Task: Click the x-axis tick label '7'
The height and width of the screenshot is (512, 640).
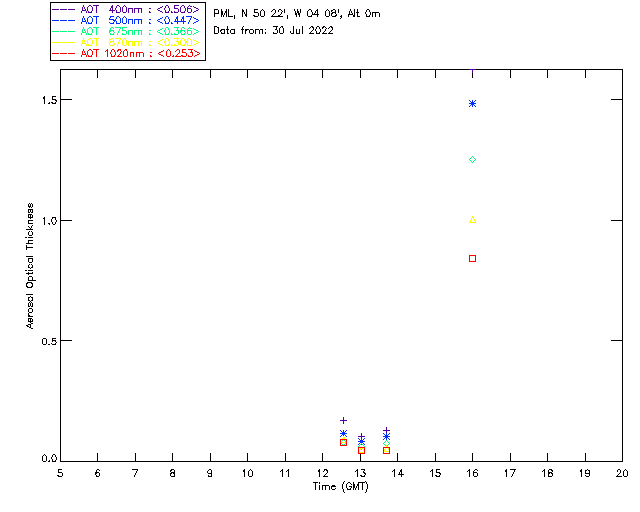Action: [135, 473]
